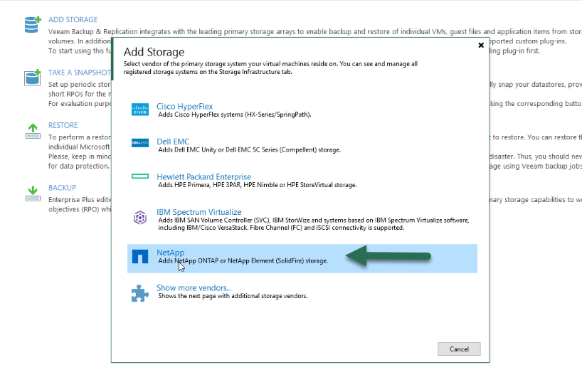
Task: Click the Backup down-arrow icon in background
Action: pos(33,194)
